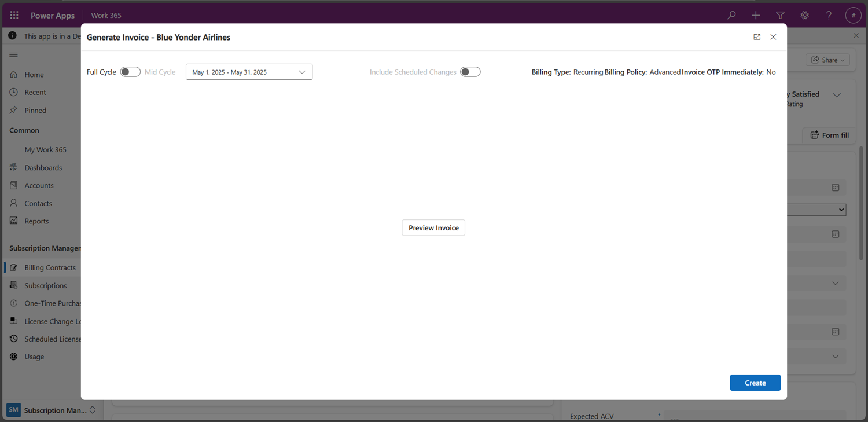Open Home in the sidebar
Screen dimensions: 868x422
(x=34, y=75)
